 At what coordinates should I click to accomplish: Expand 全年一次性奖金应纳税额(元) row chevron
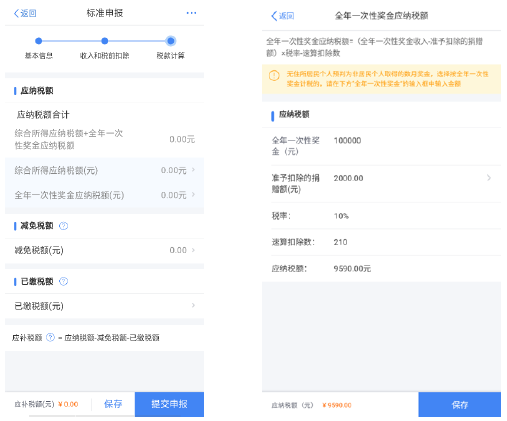193,195
